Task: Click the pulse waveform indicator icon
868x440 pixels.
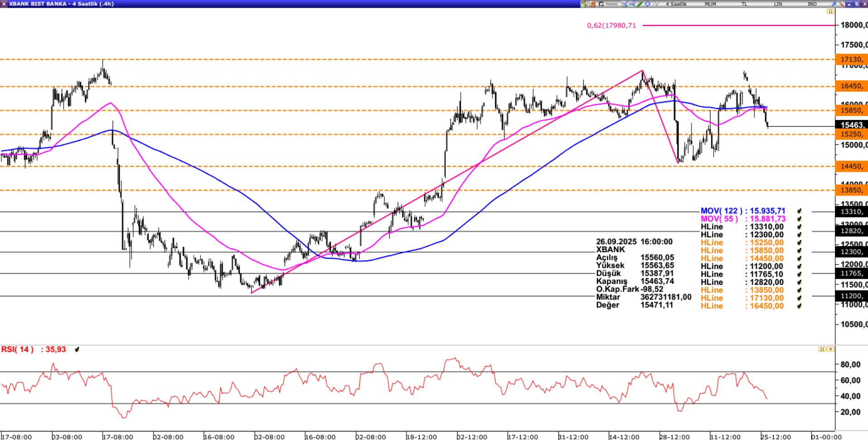Action: pyautogui.click(x=655, y=4)
